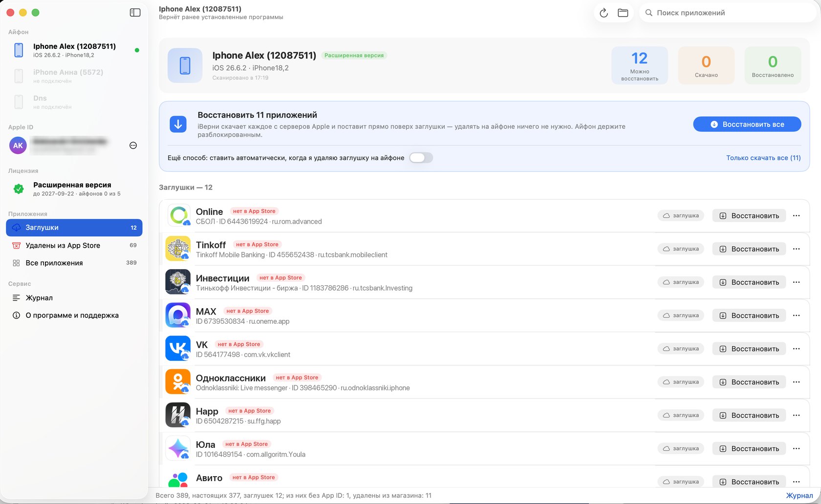Click the Online app icon
821x504 pixels.
click(x=178, y=215)
